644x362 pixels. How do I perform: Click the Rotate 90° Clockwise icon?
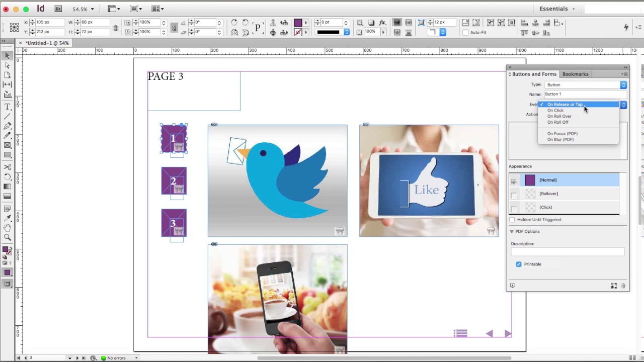coord(234,23)
